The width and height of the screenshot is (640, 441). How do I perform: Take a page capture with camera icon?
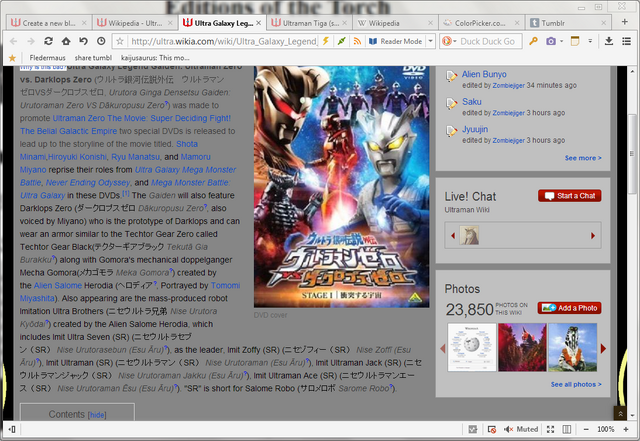click(x=551, y=41)
